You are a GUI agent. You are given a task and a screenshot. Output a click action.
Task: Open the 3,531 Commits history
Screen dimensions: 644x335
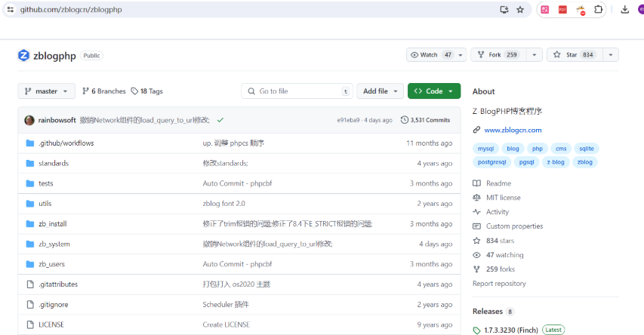[x=425, y=120]
